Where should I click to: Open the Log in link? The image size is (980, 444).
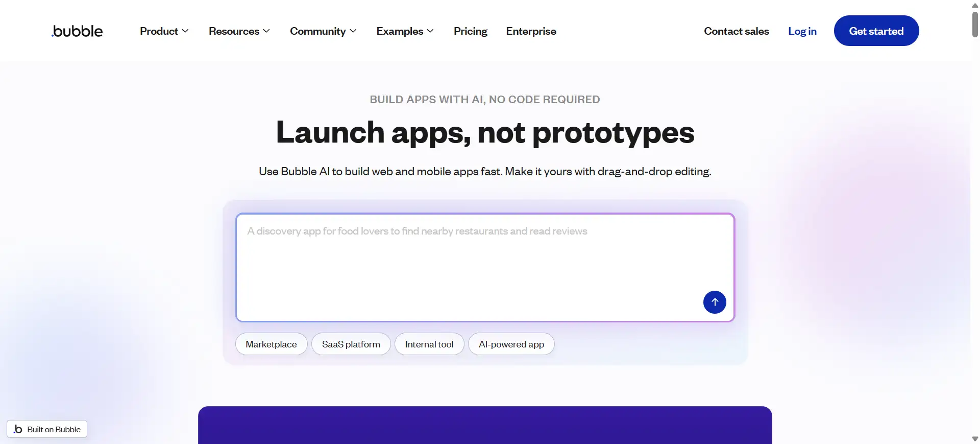coord(802,31)
